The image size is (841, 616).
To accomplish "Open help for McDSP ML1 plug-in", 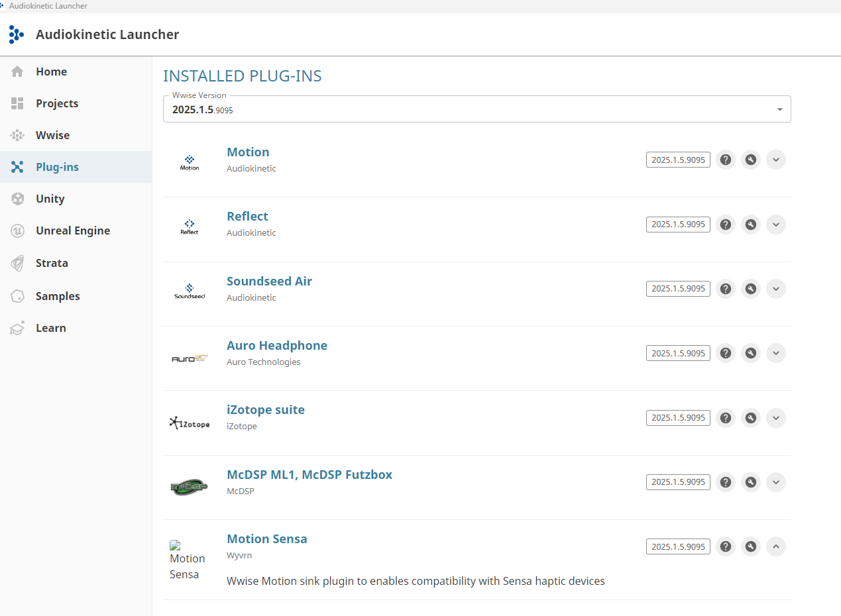I will point(726,482).
